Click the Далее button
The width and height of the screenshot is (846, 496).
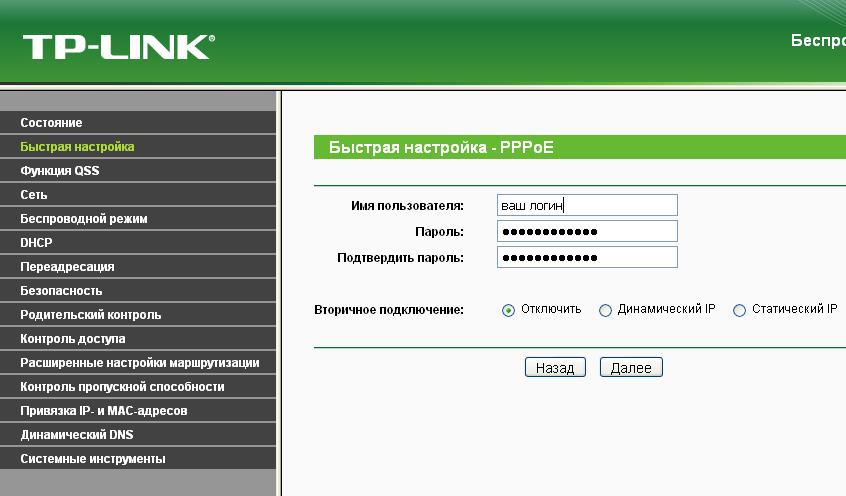pyautogui.click(x=631, y=368)
